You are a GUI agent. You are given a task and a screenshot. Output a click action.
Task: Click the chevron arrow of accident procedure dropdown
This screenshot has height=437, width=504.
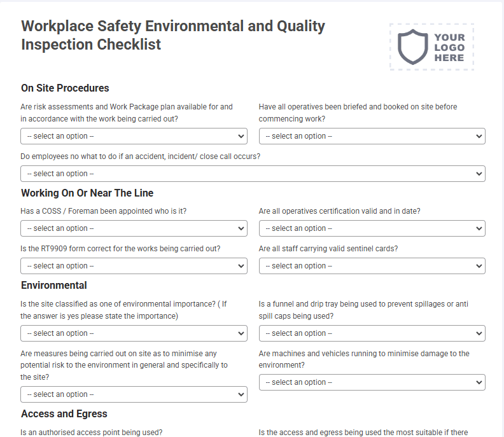pos(479,174)
